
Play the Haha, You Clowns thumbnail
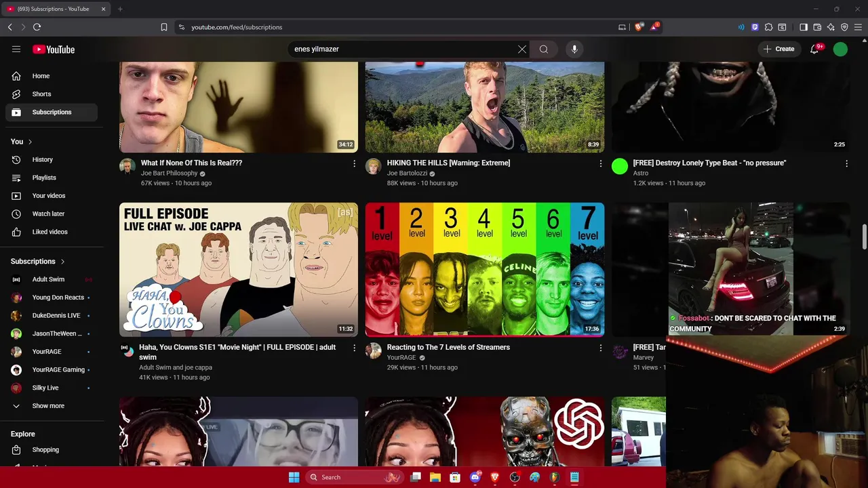click(x=239, y=270)
